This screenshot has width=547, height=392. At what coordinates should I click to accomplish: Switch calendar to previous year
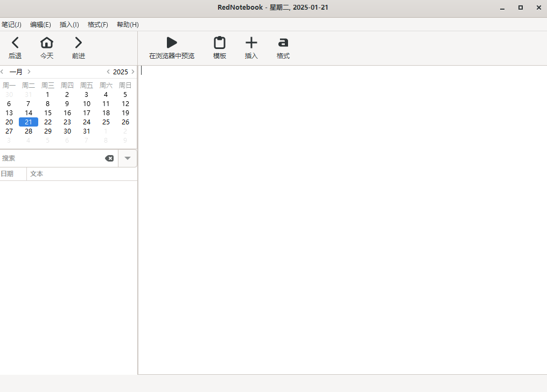coord(108,72)
